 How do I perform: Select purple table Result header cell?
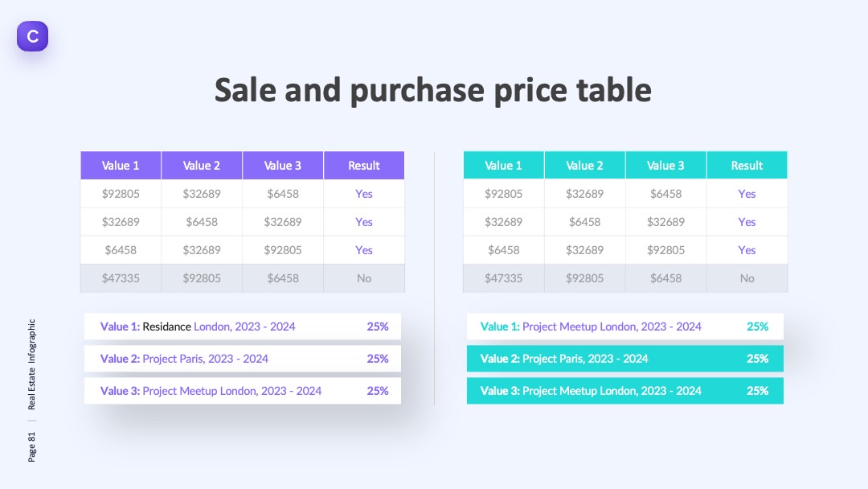pos(364,166)
